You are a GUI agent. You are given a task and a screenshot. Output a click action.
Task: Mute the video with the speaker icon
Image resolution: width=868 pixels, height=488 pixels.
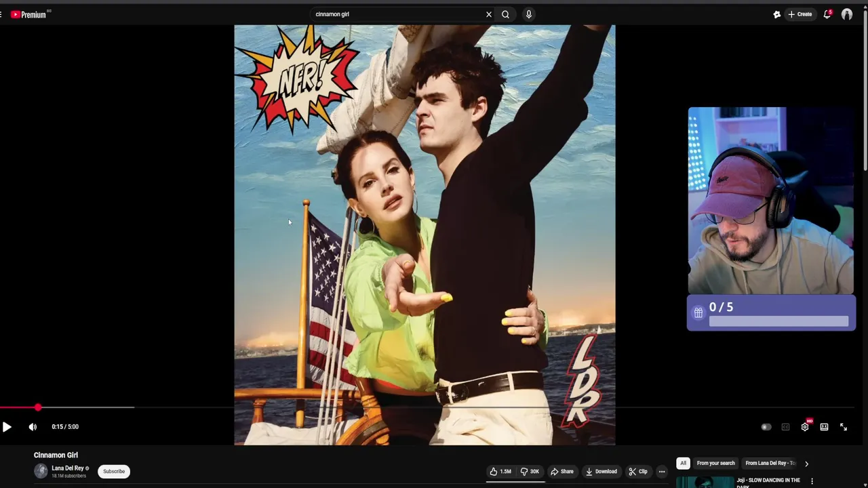click(33, 427)
